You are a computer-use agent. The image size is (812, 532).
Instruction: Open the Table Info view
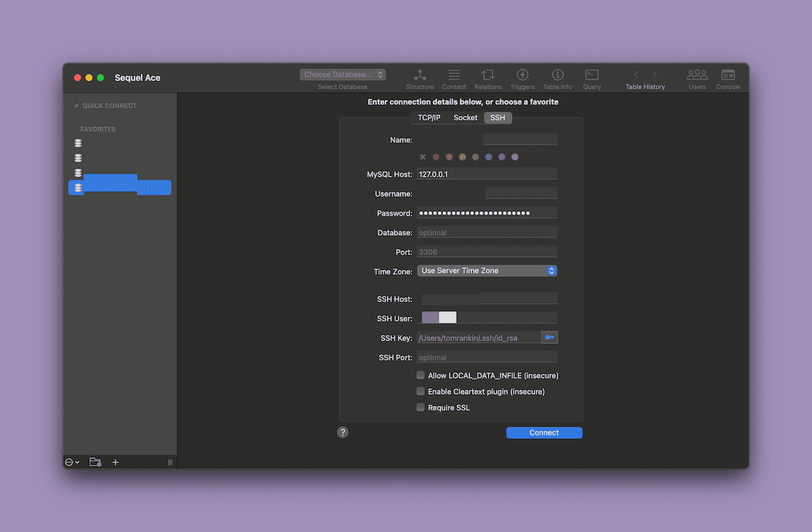pos(558,79)
